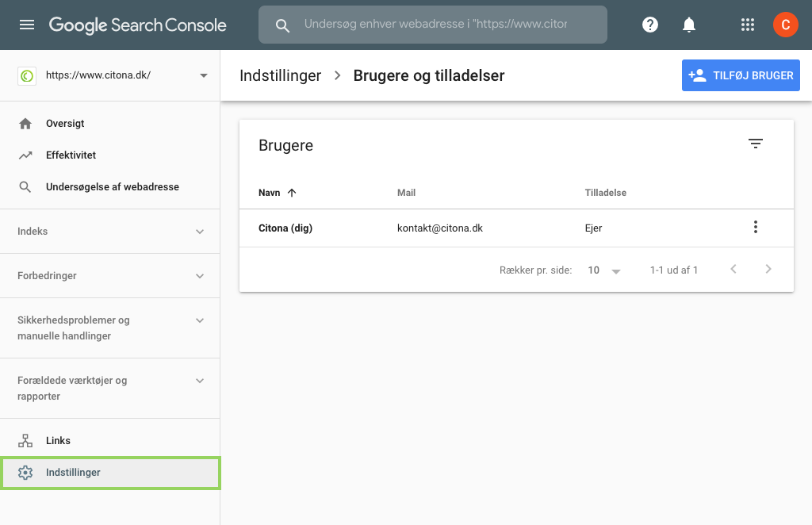Open the three-dot menu for Citona
Screen dimensions: 812x525
(x=756, y=227)
